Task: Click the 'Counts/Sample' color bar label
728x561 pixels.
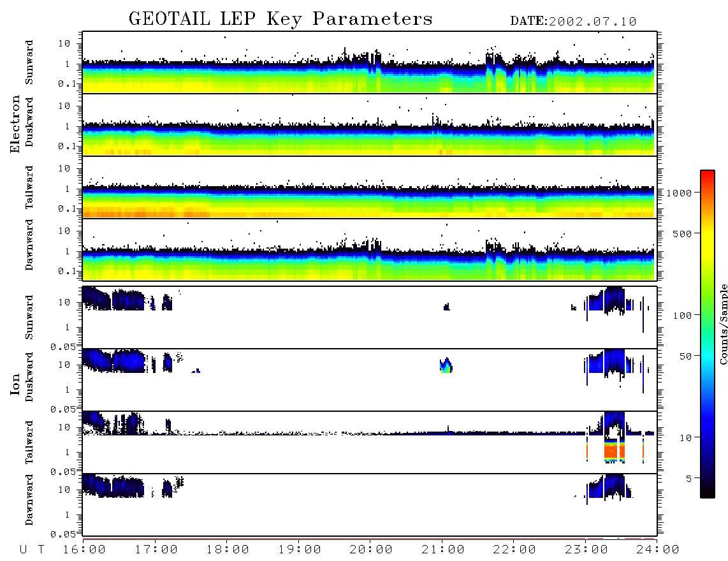Action: pyautogui.click(x=723, y=324)
